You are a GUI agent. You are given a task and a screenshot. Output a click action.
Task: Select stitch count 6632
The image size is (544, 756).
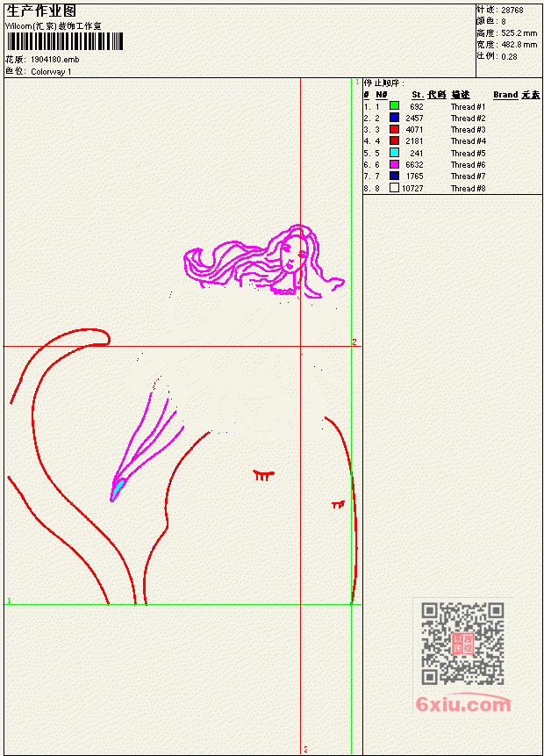414,165
